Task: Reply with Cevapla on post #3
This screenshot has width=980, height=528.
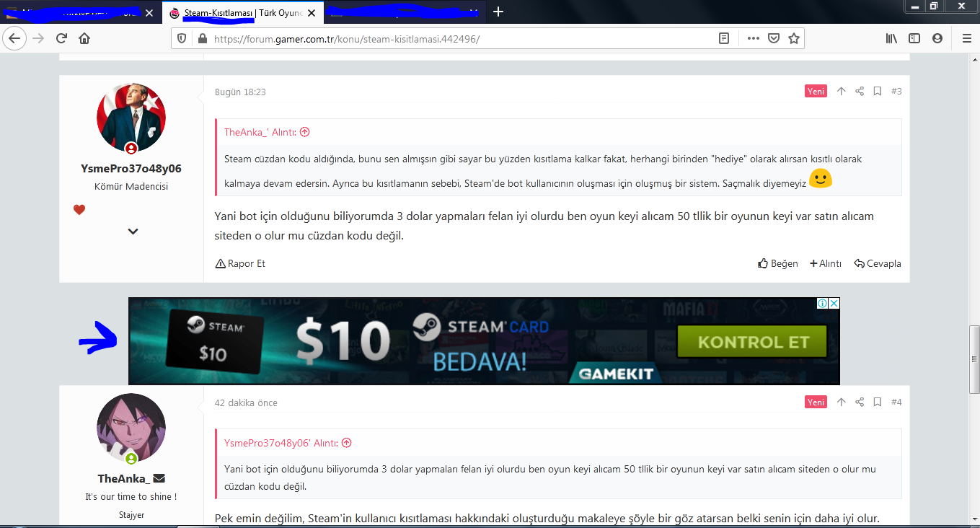Action: pos(878,263)
